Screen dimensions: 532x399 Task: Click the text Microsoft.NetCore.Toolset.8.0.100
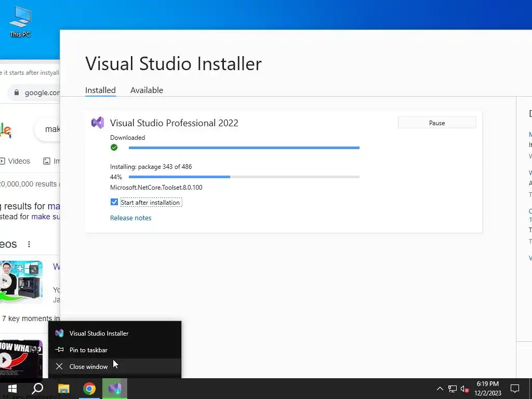point(156,187)
